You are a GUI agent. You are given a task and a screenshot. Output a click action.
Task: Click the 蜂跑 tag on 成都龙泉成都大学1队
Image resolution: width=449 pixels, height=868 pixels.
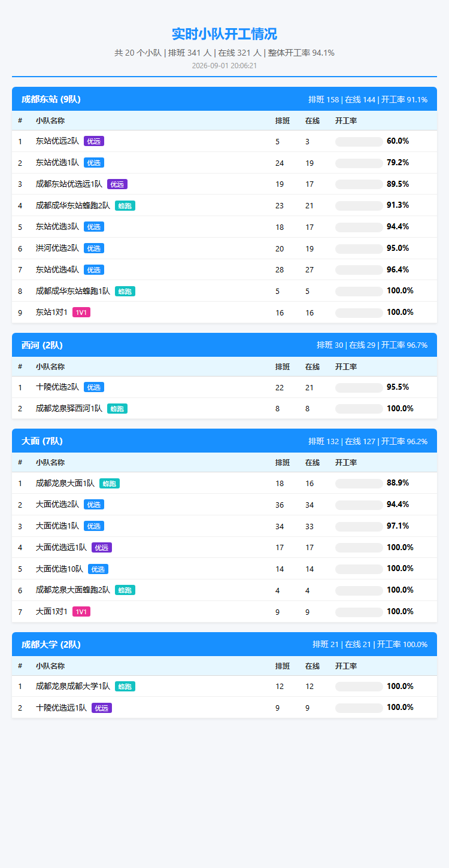click(125, 687)
